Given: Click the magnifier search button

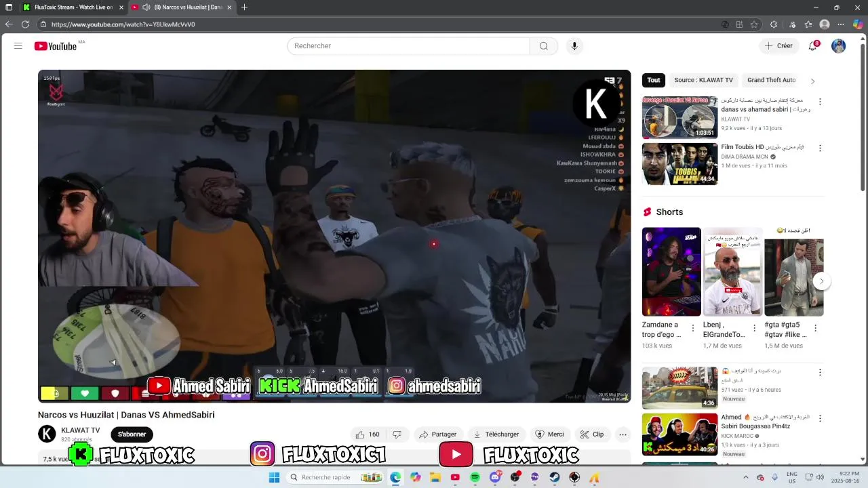Looking at the screenshot, I should click(544, 46).
